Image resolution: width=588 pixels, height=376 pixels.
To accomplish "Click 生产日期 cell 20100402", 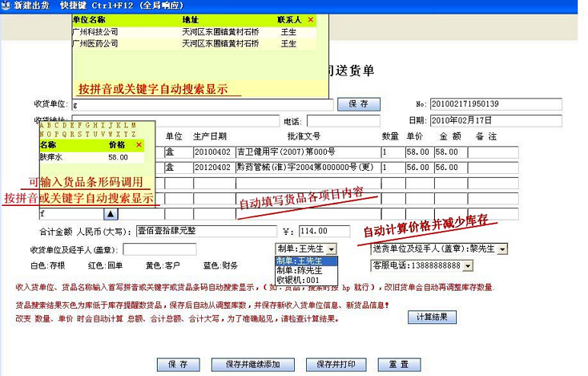I will tap(215, 152).
